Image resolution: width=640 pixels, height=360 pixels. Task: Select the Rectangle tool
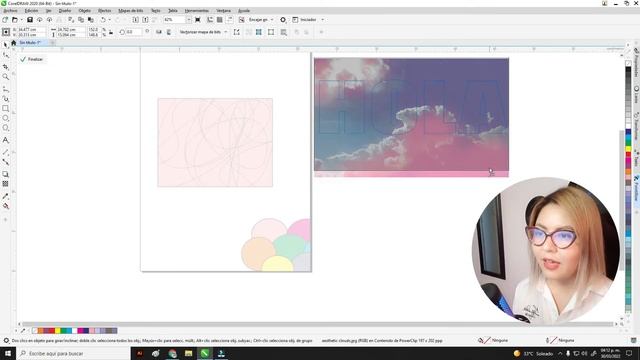pos(5,108)
